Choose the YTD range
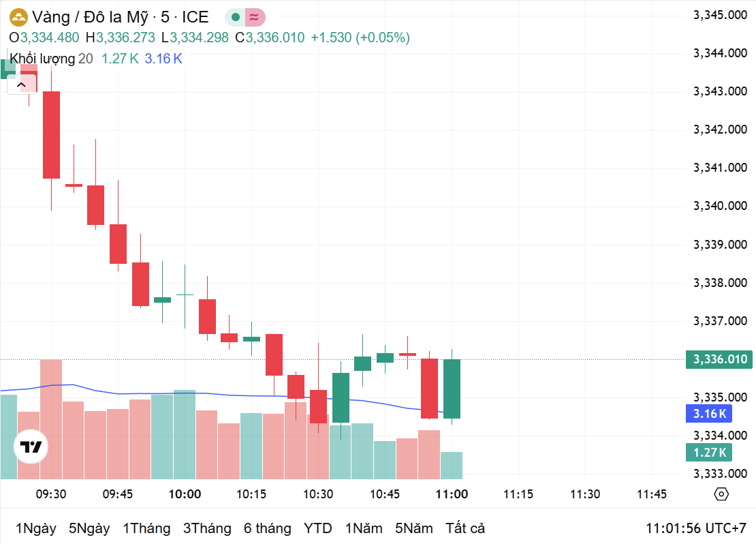The width and height of the screenshot is (756, 544). click(x=318, y=528)
